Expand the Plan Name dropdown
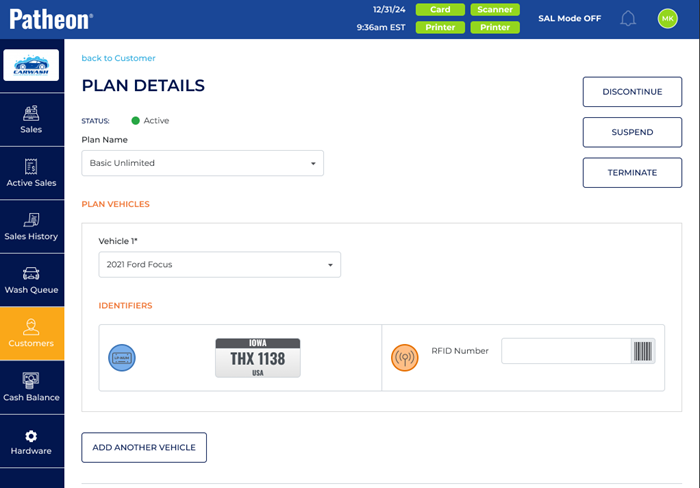The width and height of the screenshot is (700, 488). click(202, 163)
